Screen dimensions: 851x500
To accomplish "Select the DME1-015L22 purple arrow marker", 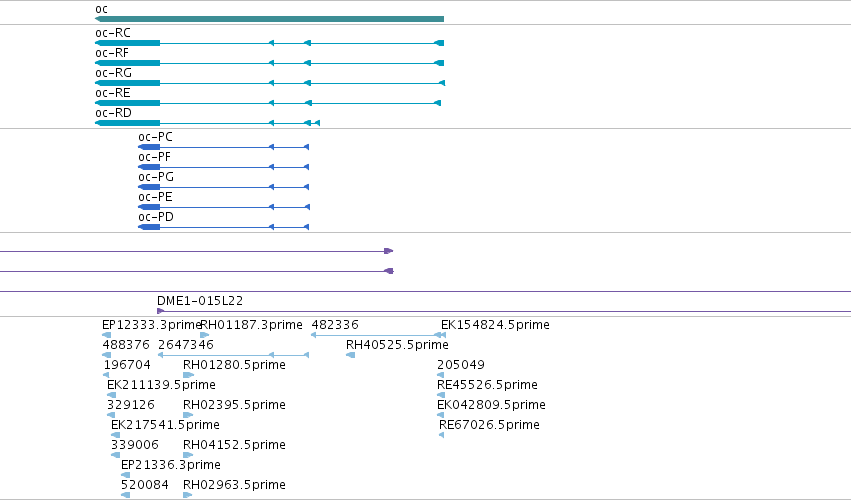I will (x=160, y=311).
